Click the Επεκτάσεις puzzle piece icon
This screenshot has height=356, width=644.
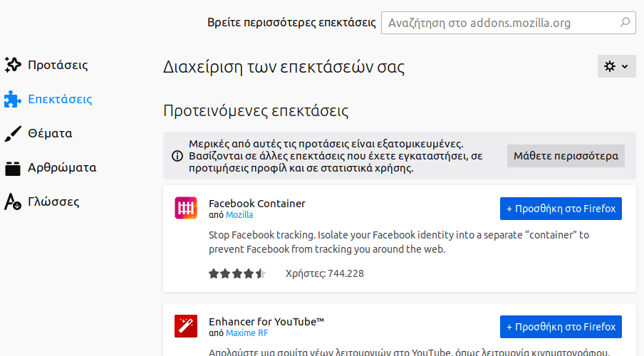pyautogui.click(x=13, y=99)
